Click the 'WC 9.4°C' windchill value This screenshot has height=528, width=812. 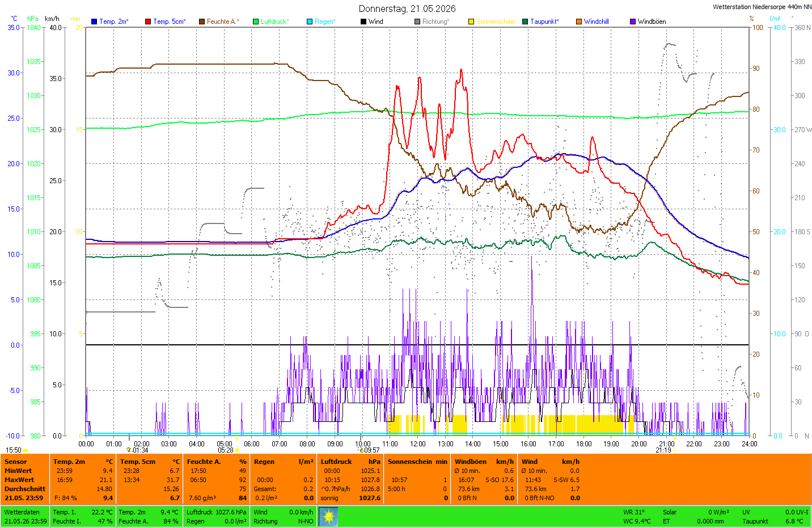pos(637,521)
